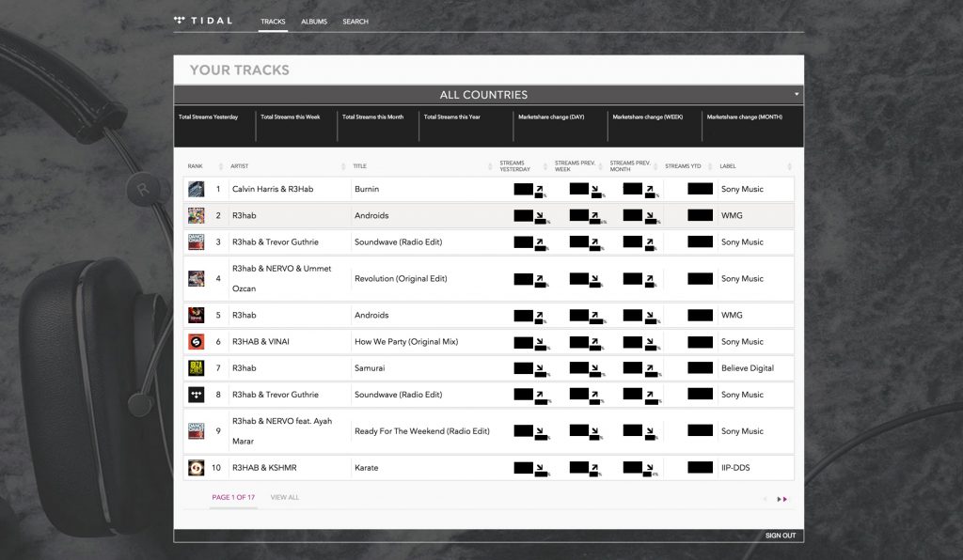
Task: Click the Burnin streams-yesterday trend arrow
Action: 539,190
